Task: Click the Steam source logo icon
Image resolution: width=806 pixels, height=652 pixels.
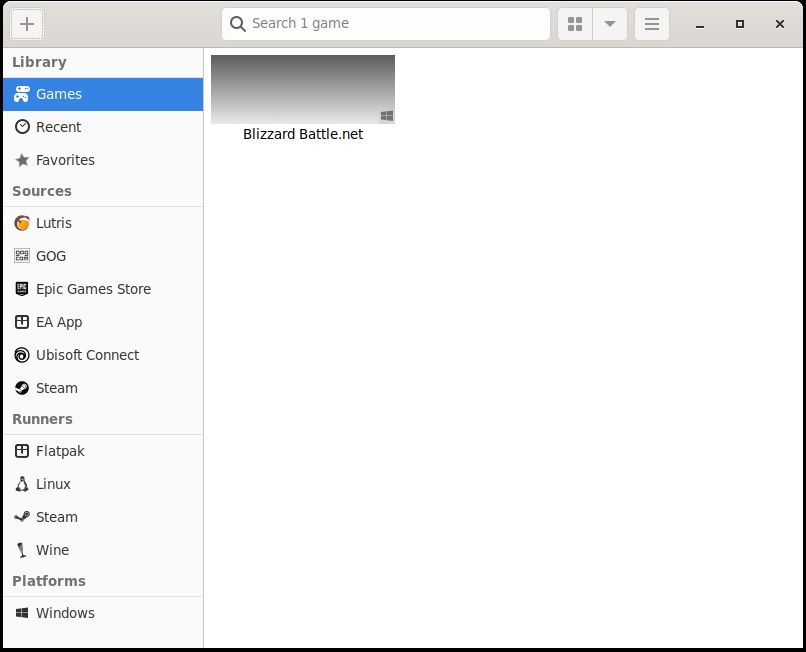Action: click(x=22, y=388)
